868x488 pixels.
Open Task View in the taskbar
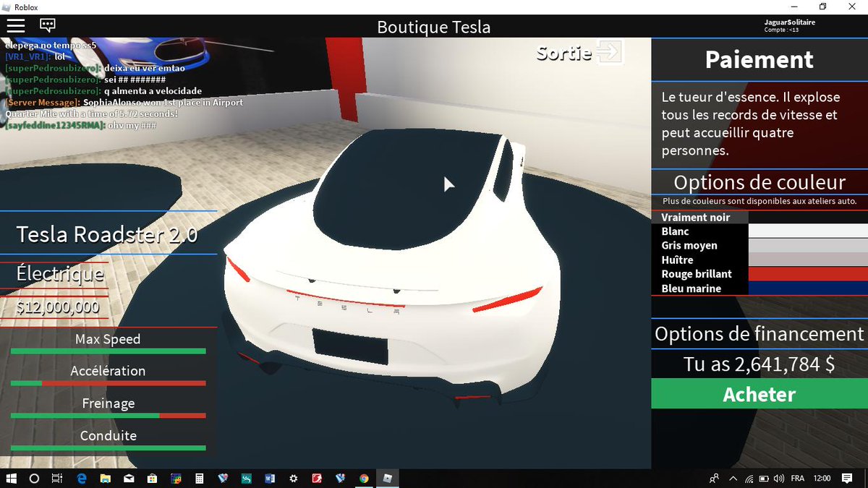coord(58,479)
